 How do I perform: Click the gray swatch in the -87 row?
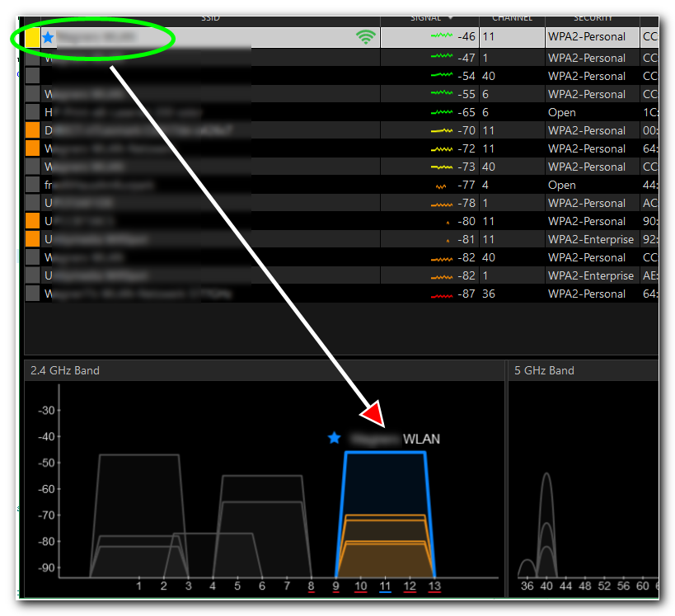32,294
